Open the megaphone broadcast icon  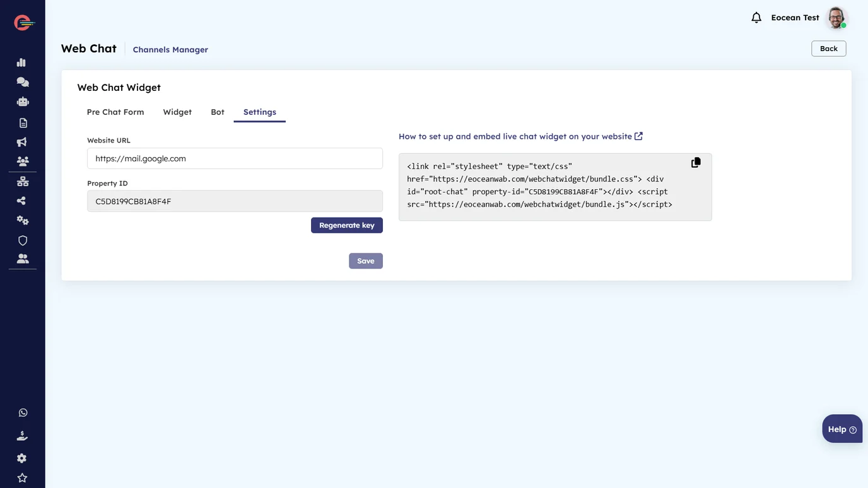22,142
